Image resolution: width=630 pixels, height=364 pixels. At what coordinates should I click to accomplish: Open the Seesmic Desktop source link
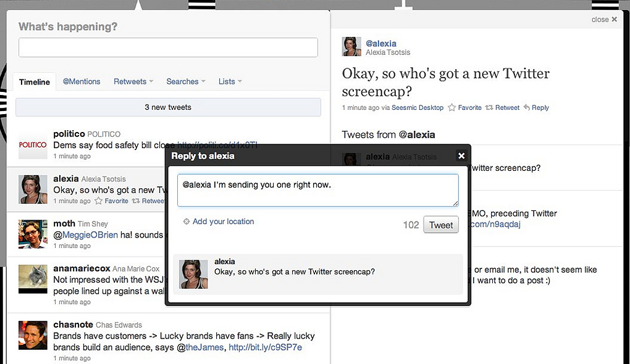(417, 108)
